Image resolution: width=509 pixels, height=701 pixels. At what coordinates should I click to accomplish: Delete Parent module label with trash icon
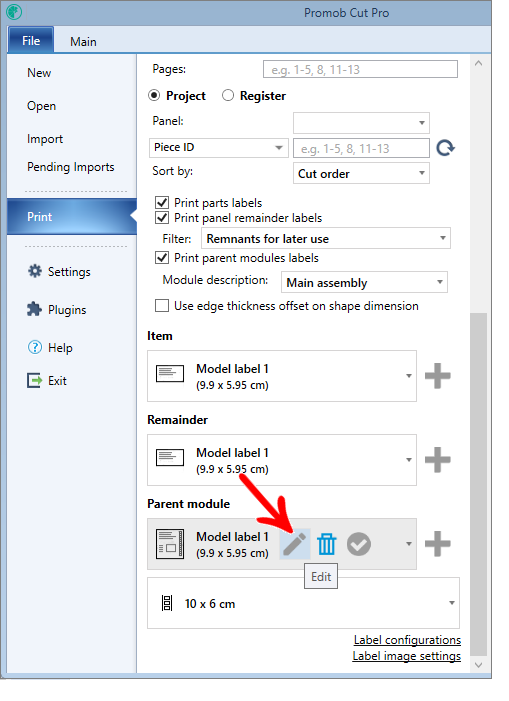(x=327, y=544)
